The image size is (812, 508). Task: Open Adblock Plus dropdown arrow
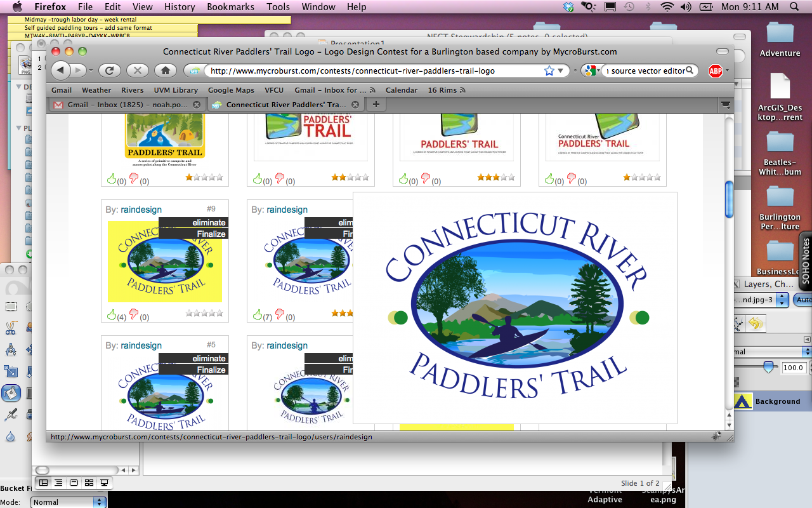(727, 71)
